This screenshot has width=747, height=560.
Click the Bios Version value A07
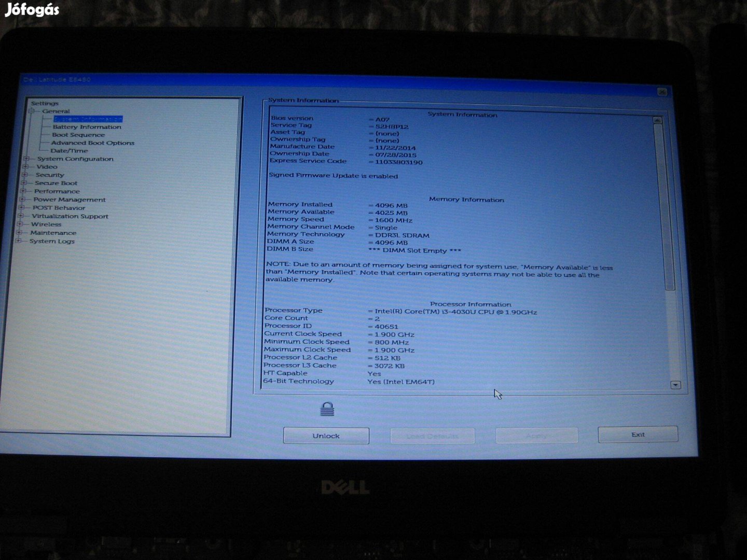[382, 119]
